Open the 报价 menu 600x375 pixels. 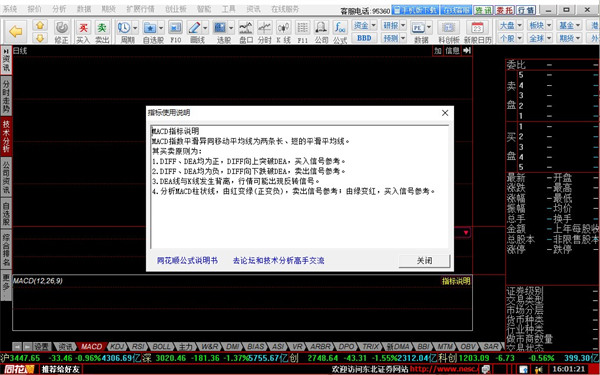click(34, 9)
